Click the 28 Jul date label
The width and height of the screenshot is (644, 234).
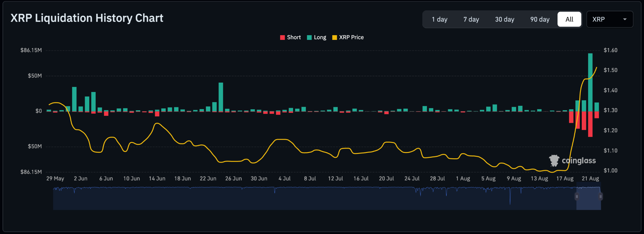point(437,179)
